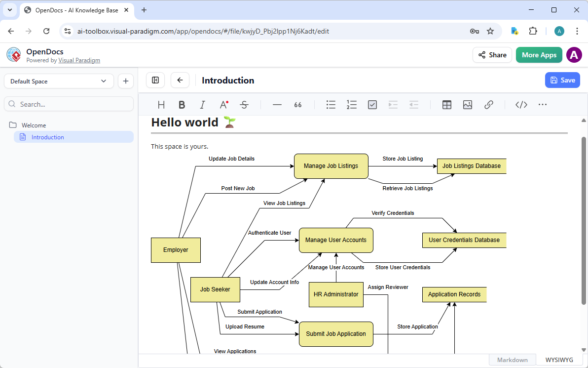Toggle the sidebar panel visibility
Screen dimensions: 588x368
tap(155, 80)
